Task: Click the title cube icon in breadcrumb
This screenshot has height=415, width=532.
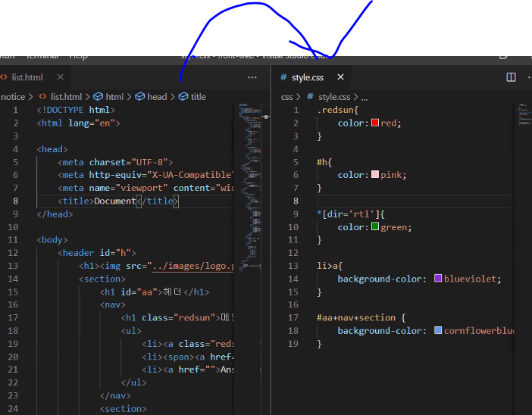Action: pyautogui.click(x=183, y=97)
